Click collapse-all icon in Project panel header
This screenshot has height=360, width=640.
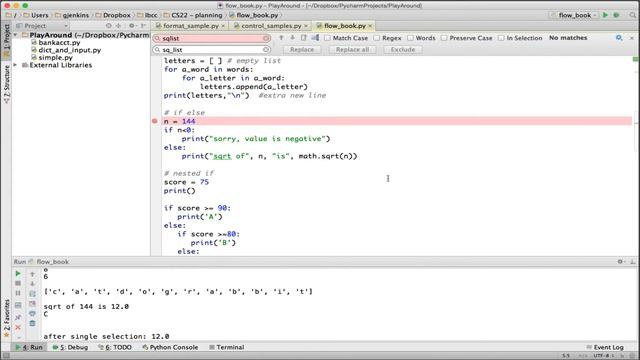click(x=118, y=26)
